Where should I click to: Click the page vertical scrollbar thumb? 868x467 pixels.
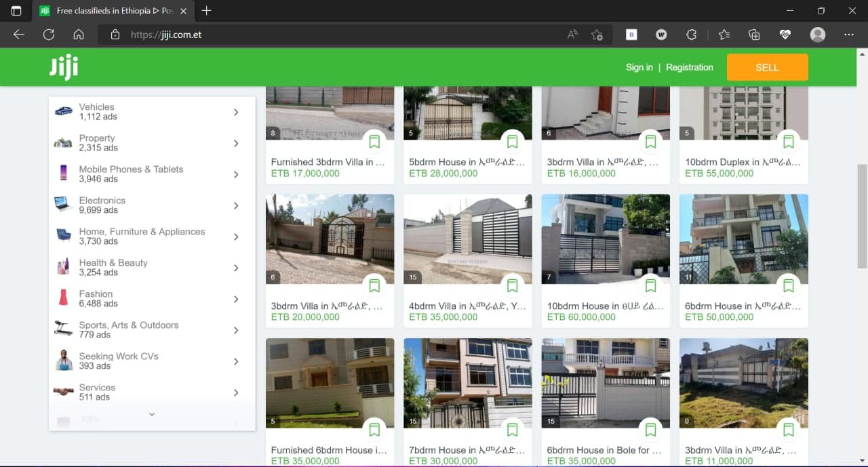[x=861, y=216]
